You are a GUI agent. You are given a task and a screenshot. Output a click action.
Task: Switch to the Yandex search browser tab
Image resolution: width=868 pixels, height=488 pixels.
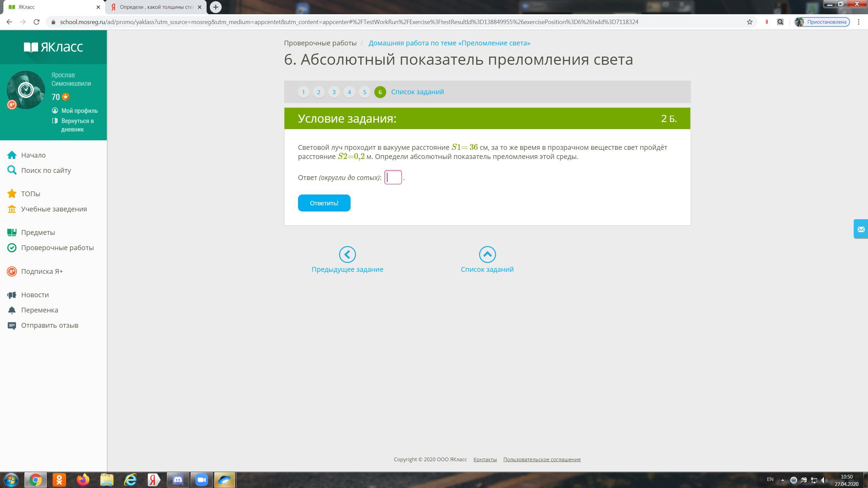(x=156, y=7)
